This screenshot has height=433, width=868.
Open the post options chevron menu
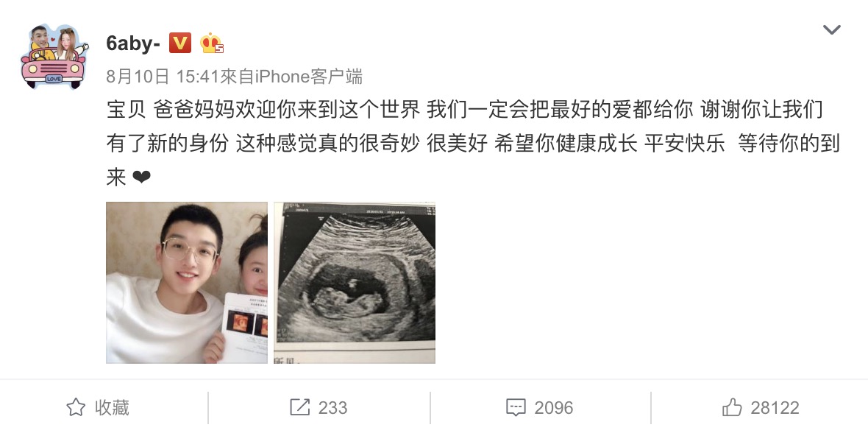tap(831, 29)
